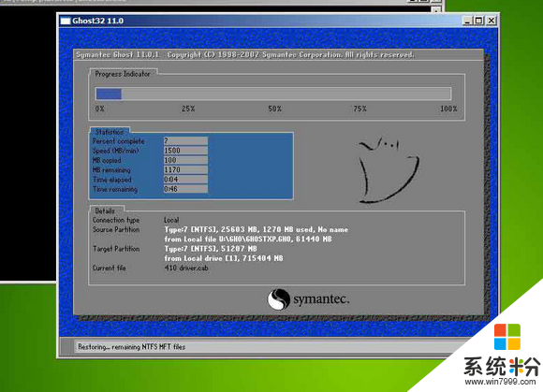The image size is (543, 392).
Task: Click the Time remaining value field
Action: coord(185,189)
